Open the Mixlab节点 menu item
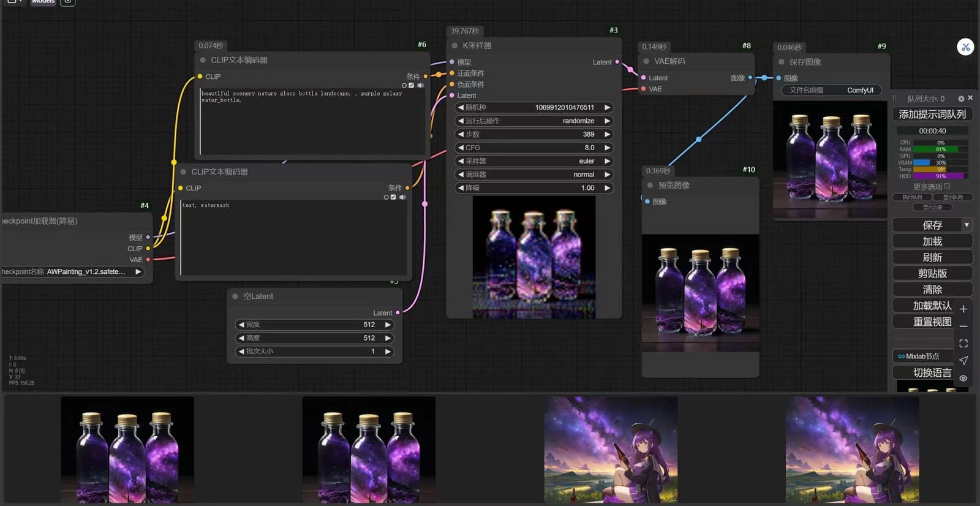This screenshot has height=506, width=980. coord(923,356)
